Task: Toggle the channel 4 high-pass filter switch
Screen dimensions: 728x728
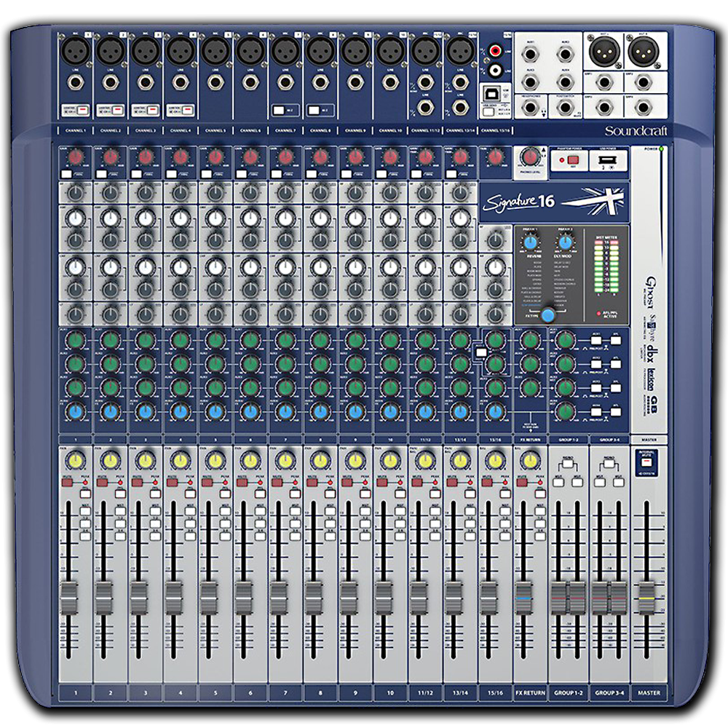Action: [x=171, y=174]
